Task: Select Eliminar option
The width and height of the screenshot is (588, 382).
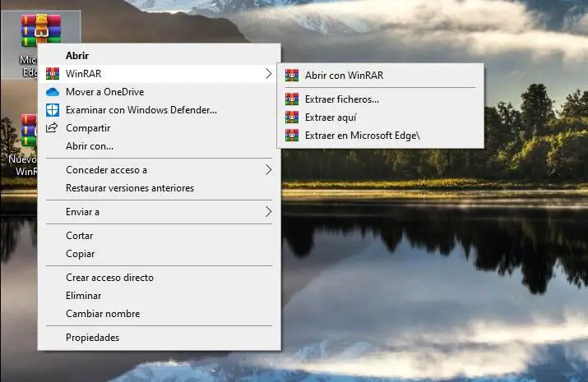Action: pyautogui.click(x=160, y=296)
